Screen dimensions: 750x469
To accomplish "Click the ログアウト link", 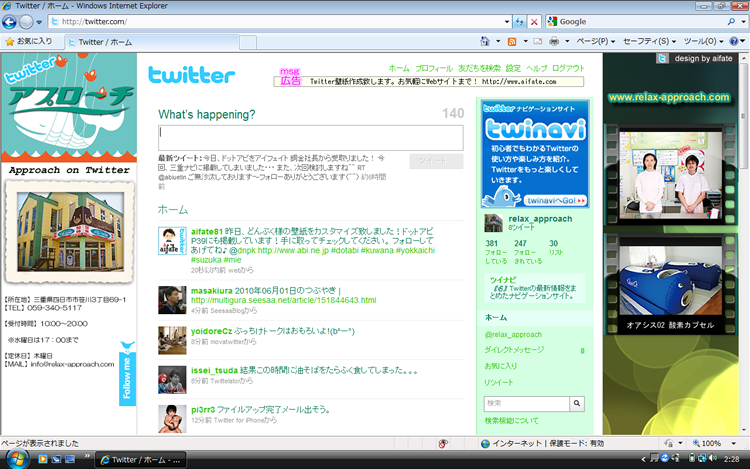I will [568, 68].
